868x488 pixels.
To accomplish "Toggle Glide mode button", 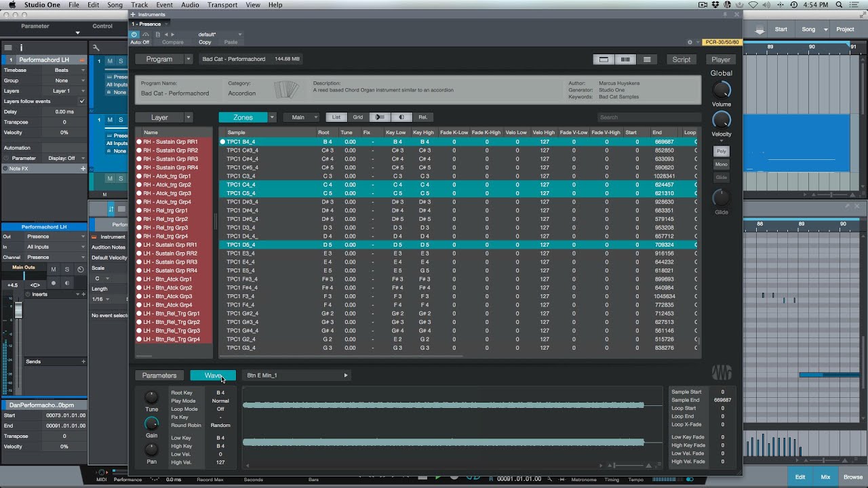I will [x=721, y=178].
